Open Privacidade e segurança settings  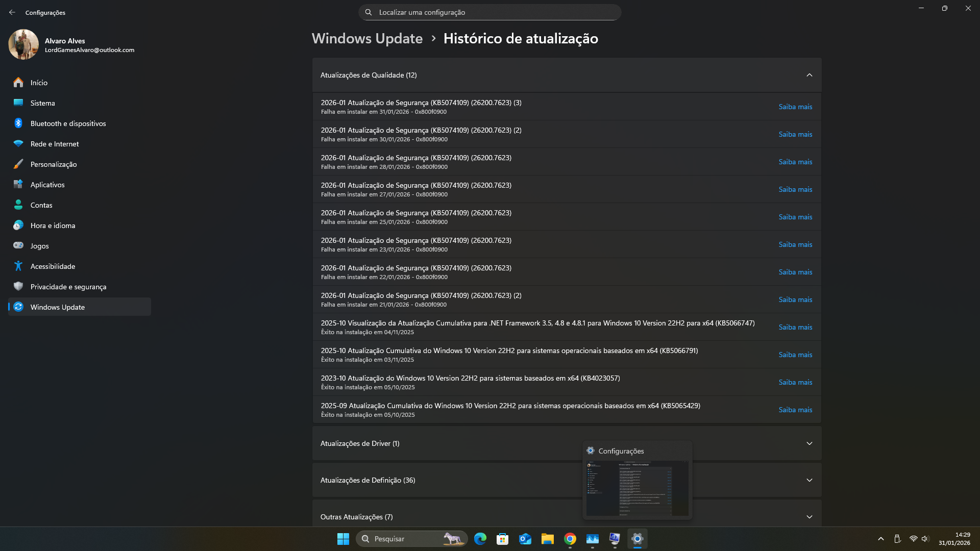80,287
